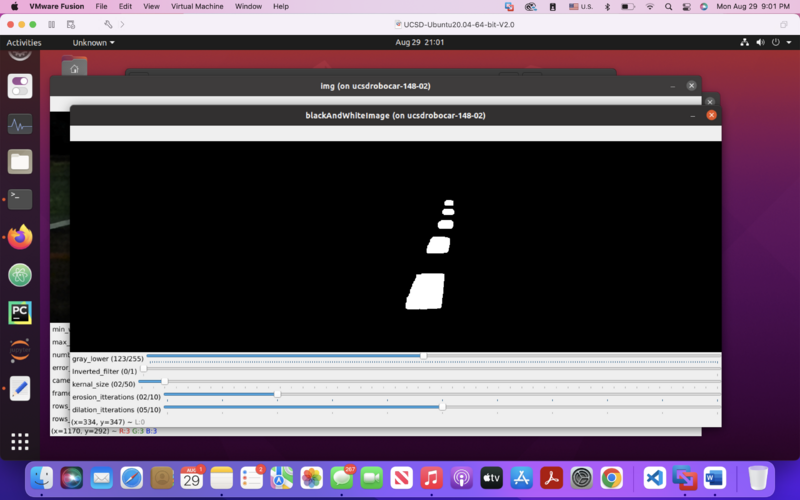800x500 pixels.
Task: Open macOS date and time Mon Aug 29
Action: (753, 7)
